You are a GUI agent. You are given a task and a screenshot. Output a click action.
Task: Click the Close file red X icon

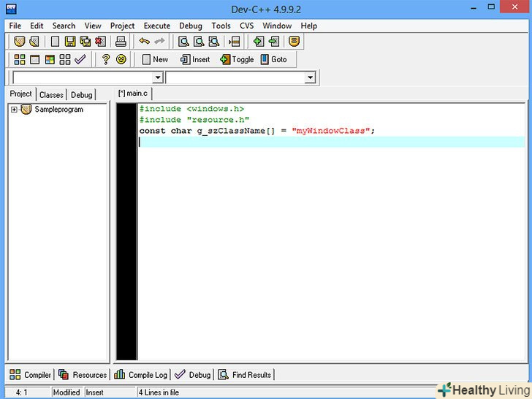(x=100, y=42)
